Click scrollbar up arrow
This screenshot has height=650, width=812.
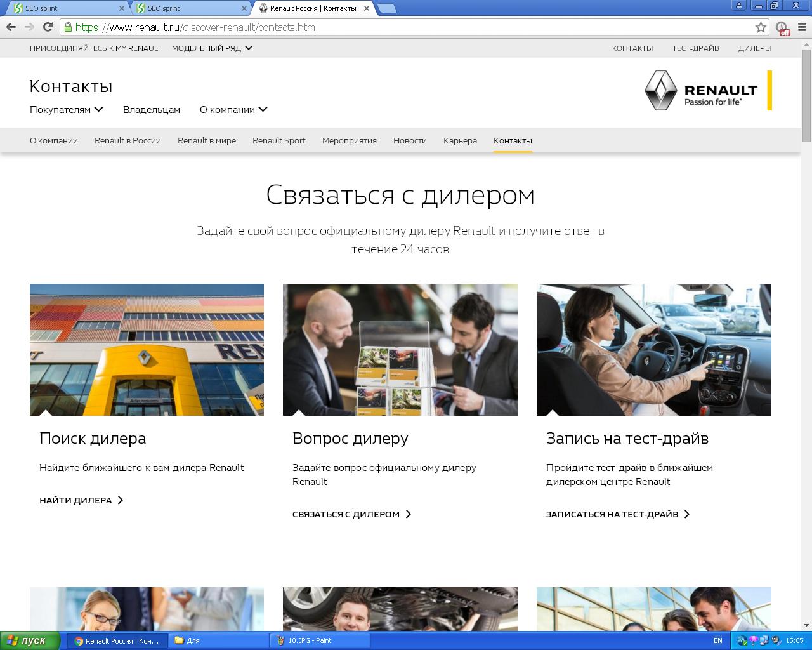[806, 43]
